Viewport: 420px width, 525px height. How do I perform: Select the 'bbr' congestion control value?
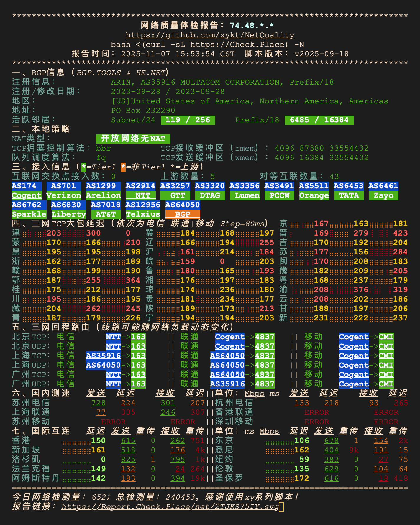(x=103, y=148)
